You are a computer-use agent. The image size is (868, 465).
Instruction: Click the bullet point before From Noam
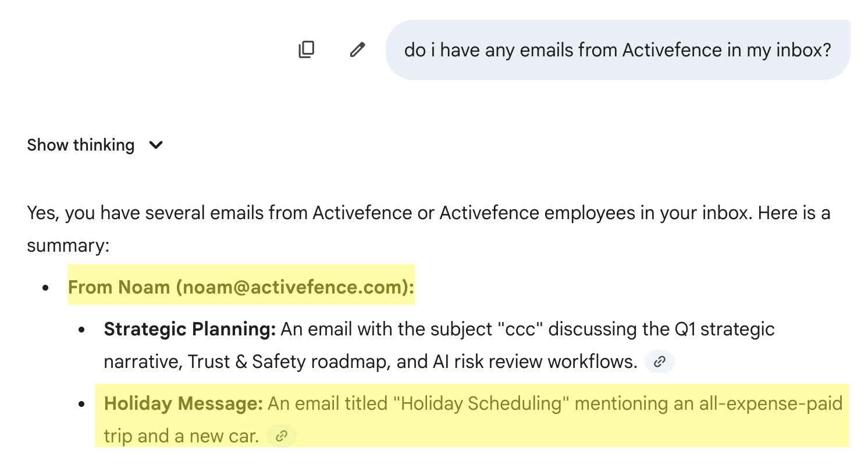[46, 288]
